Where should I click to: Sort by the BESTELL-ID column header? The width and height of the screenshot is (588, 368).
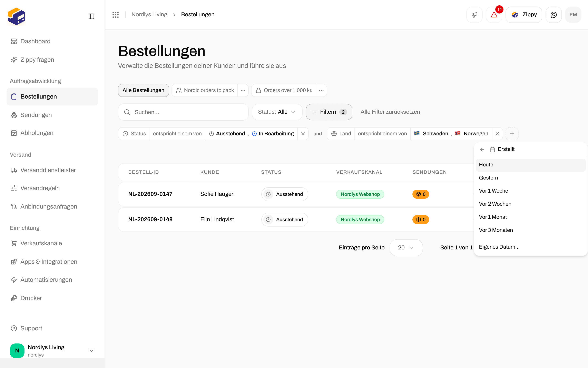[143, 172]
